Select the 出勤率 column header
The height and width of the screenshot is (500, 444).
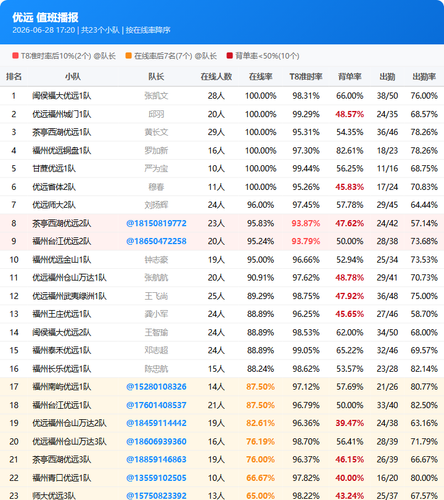[424, 77]
